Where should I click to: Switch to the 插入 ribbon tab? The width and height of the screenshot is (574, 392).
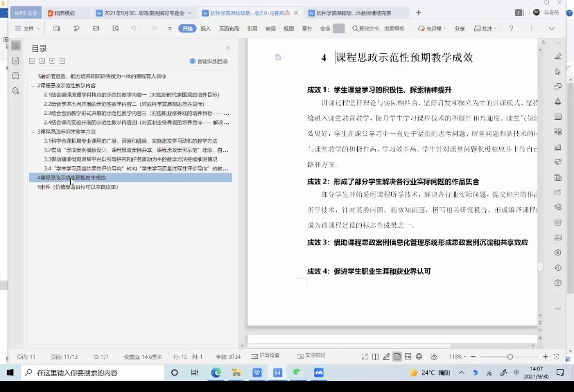206,28
